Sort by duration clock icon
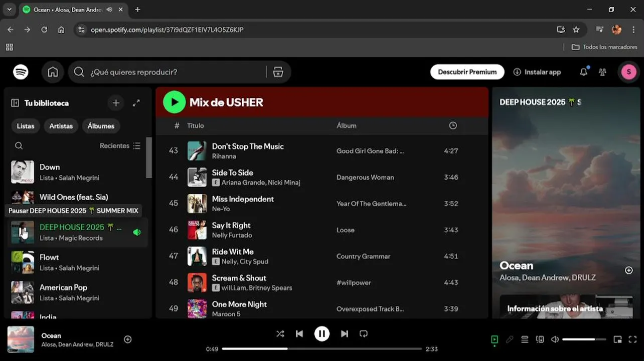Image resolution: width=644 pixels, height=361 pixels. coord(453,126)
